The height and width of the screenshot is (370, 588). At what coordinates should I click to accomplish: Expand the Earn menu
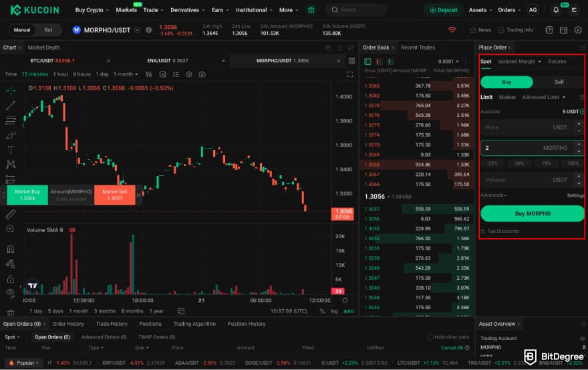point(220,10)
